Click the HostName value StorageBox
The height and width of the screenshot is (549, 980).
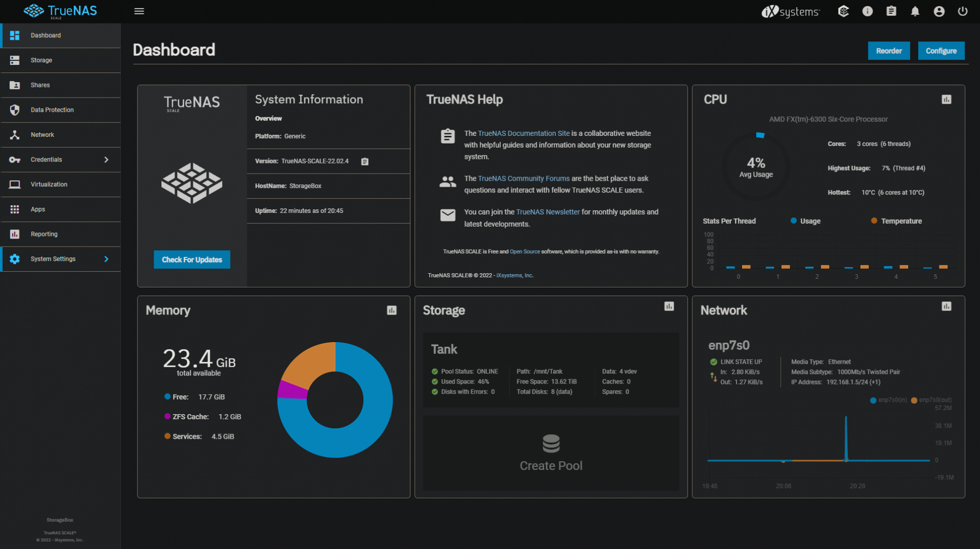(305, 186)
